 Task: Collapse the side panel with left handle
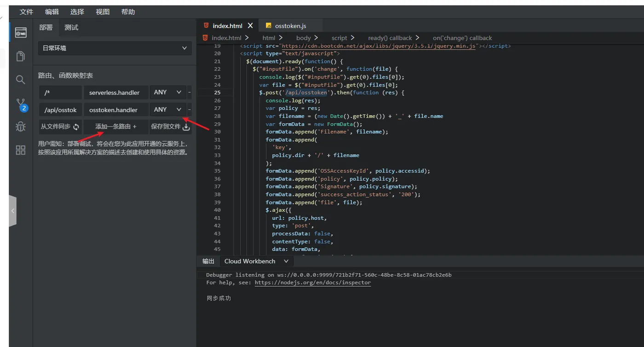pyautogui.click(x=13, y=211)
